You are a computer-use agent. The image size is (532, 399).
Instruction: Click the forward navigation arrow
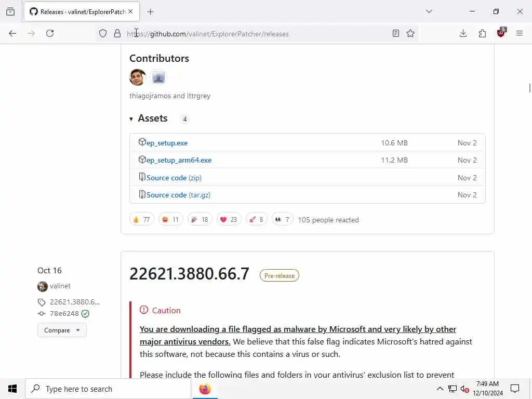31,33
